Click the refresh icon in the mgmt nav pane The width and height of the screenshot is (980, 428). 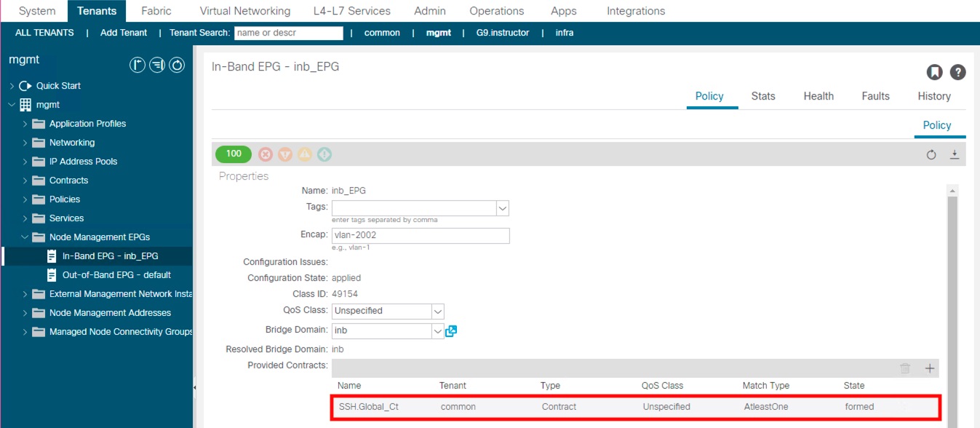coord(177,66)
